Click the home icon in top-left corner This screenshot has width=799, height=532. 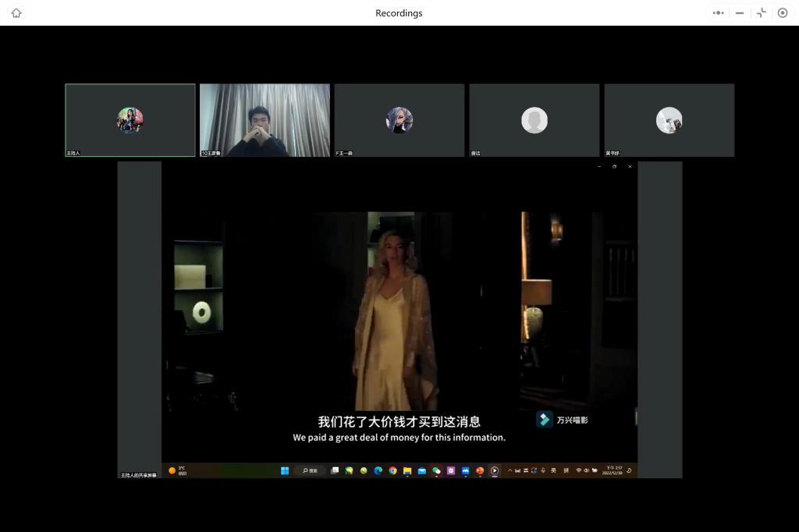pos(16,13)
